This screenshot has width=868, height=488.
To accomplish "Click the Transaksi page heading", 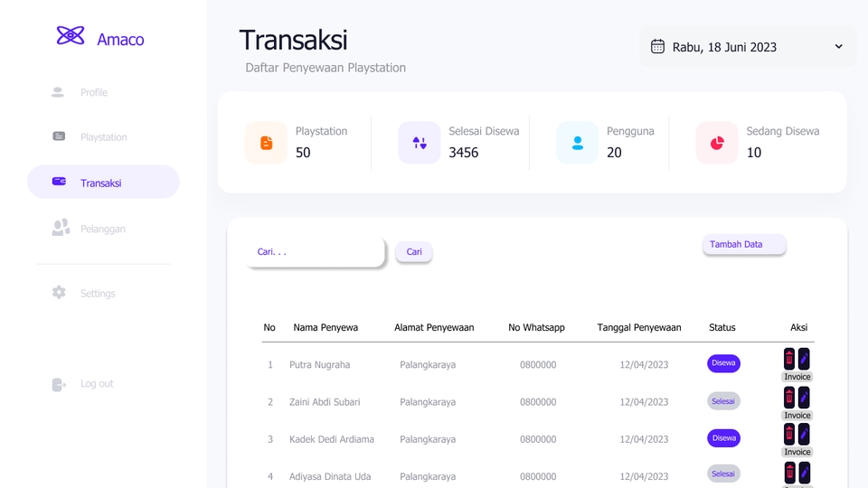I will point(293,40).
